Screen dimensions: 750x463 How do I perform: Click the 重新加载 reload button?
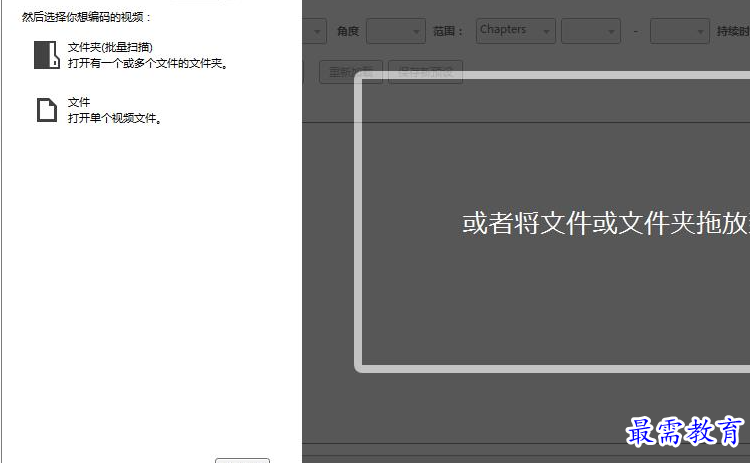pyautogui.click(x=351, y=72)
